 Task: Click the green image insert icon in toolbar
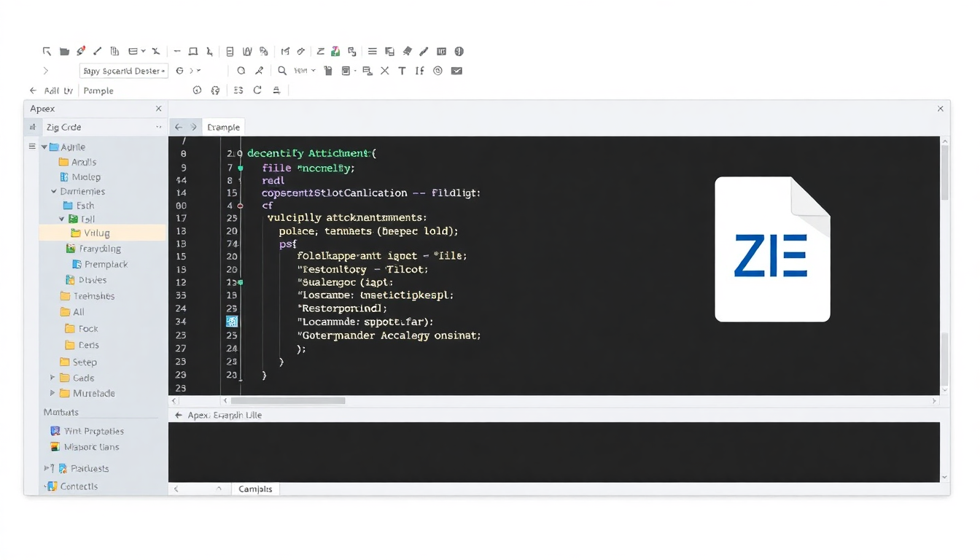point(335,51)
